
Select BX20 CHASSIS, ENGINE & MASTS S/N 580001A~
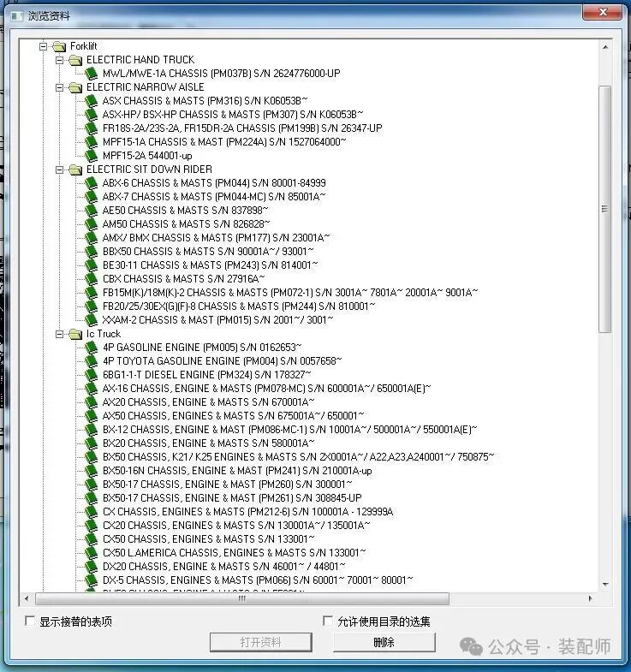[208, 443]
